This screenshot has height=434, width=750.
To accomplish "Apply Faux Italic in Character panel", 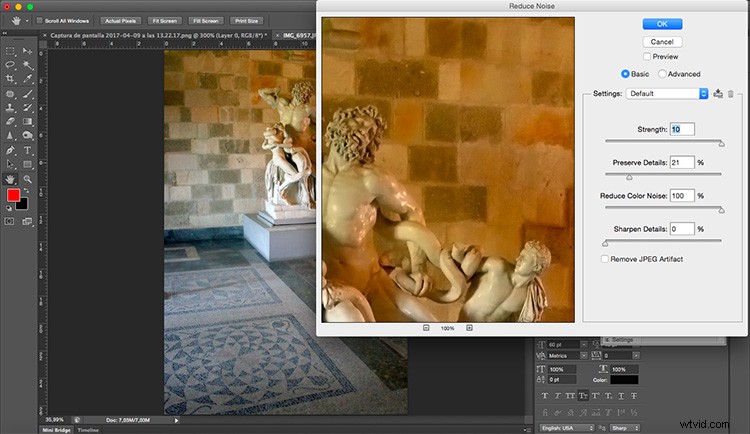I will (x=558, y=396).
